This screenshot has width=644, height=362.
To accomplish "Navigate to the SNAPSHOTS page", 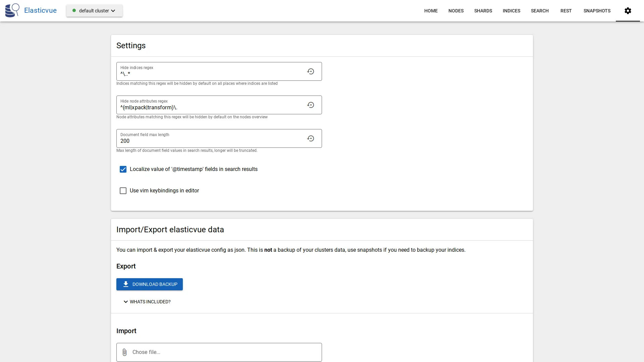I will click(597, 10).
